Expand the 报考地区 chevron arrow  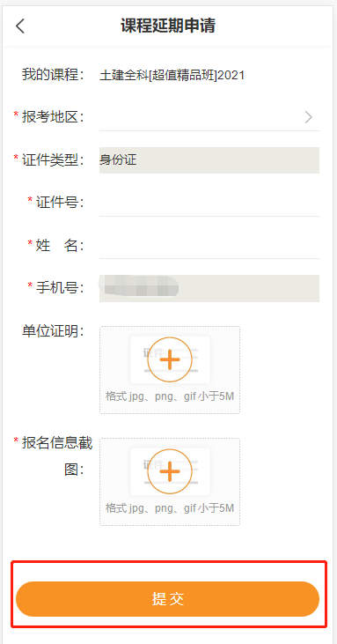pyautogui.click(x=309, y=117)
